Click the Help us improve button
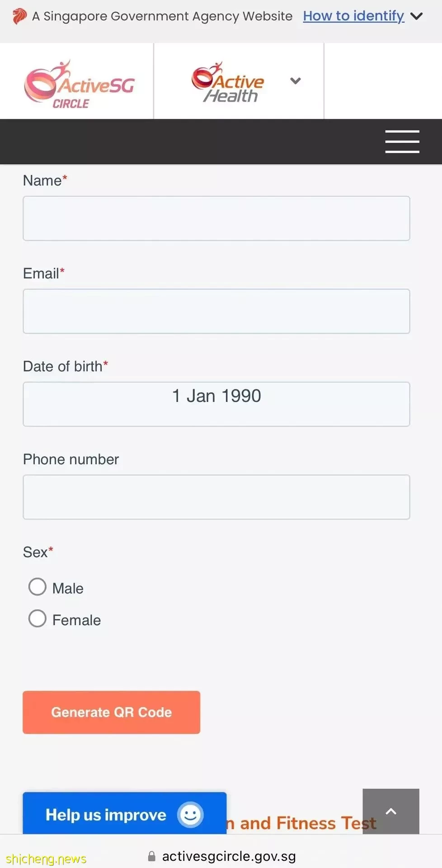 [x=124, y=814]
